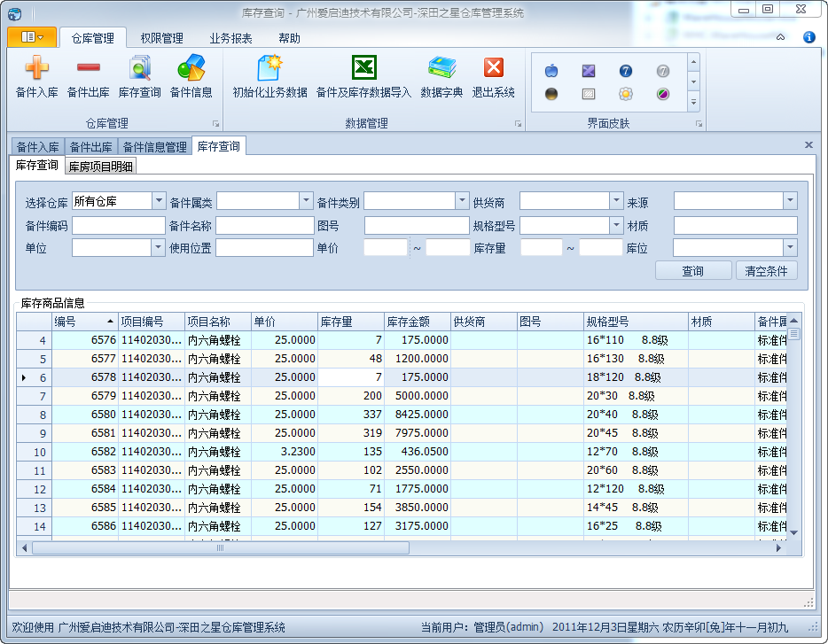Step the skin gallery down one row
This screenshot has height=644, width=828.
click(694, 82)
